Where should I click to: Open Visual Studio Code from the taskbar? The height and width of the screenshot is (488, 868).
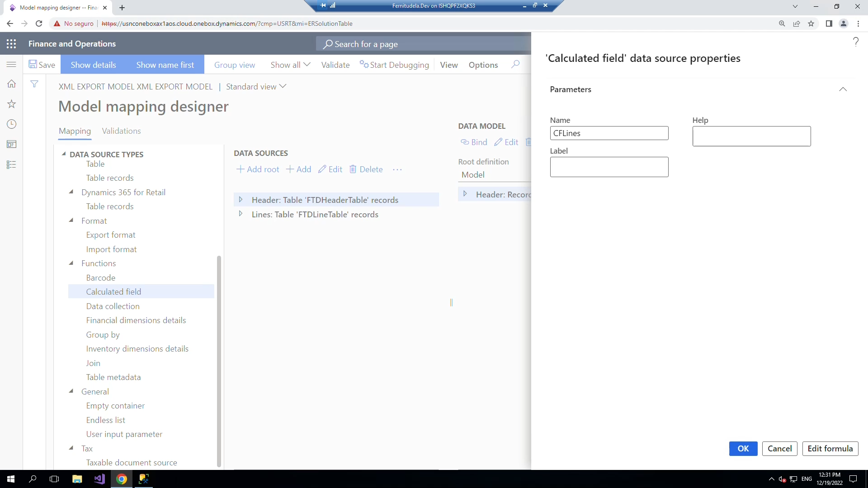(99, 479)
